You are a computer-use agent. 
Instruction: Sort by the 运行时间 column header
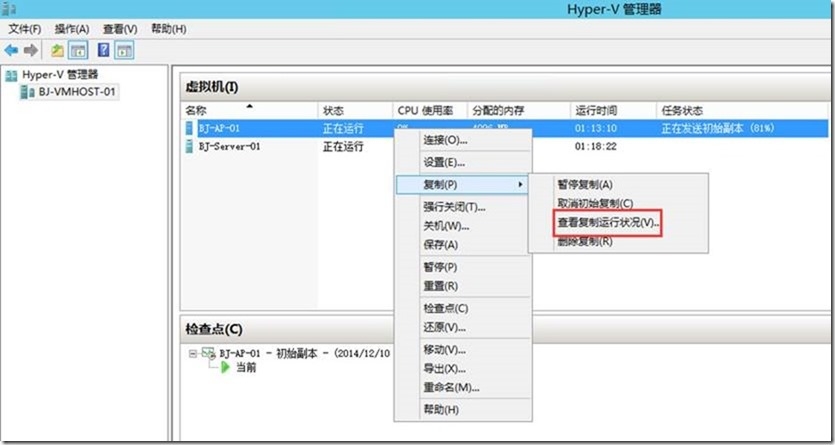tap(613, 111)
